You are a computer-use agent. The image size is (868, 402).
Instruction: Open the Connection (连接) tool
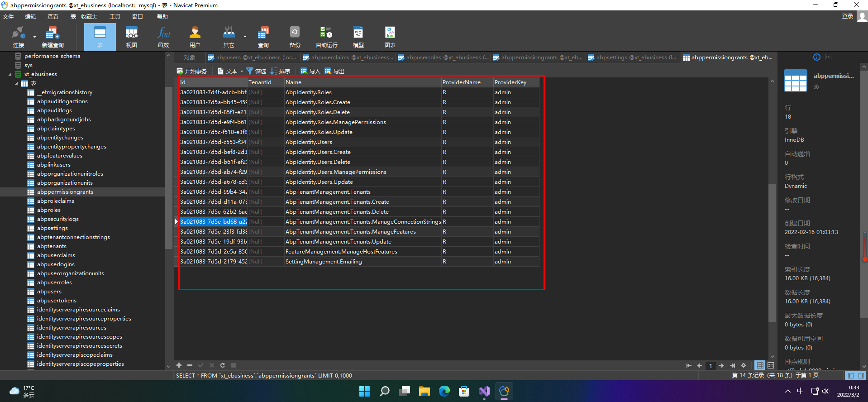click(18, 37)
